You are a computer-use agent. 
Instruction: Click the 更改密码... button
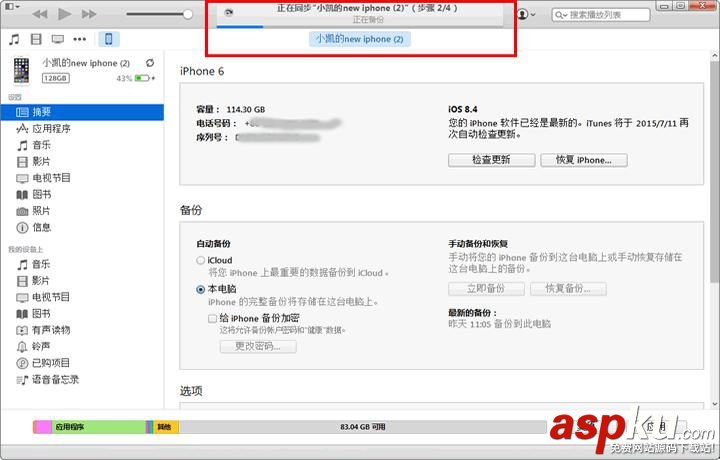258,346
